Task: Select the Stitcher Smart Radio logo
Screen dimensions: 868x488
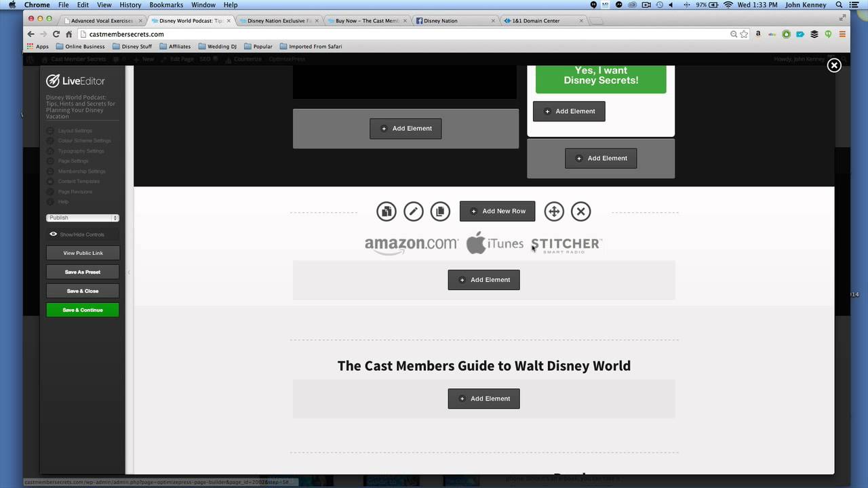Action: click(x=566, y=245)
